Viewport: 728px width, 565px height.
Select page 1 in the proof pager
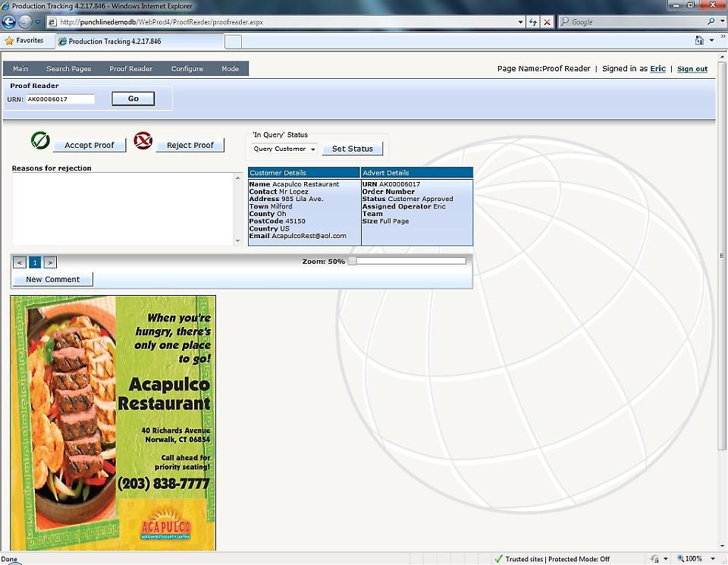[35, 262]
